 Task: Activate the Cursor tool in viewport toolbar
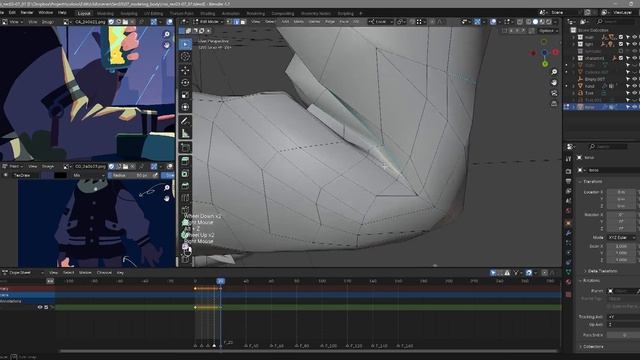(185, 57)
